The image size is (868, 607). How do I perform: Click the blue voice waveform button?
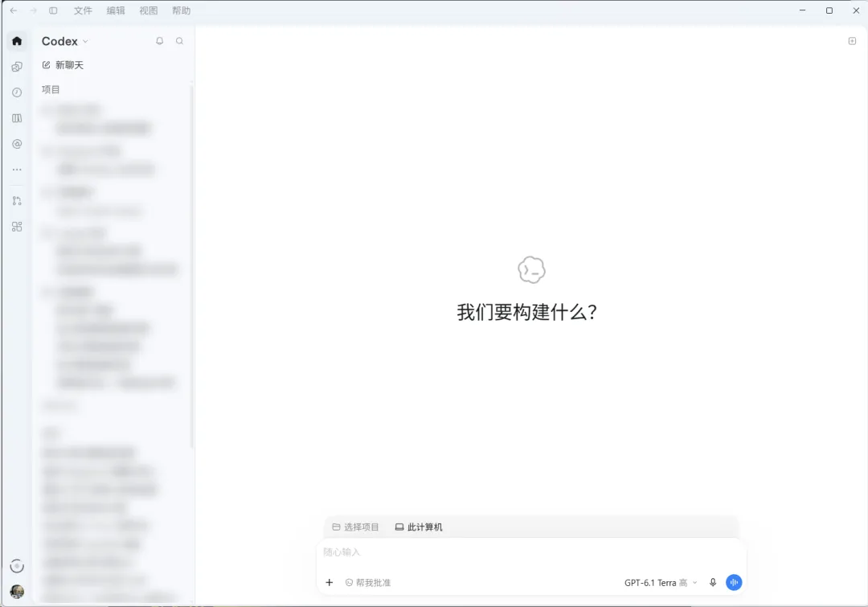tap(734, 583)
